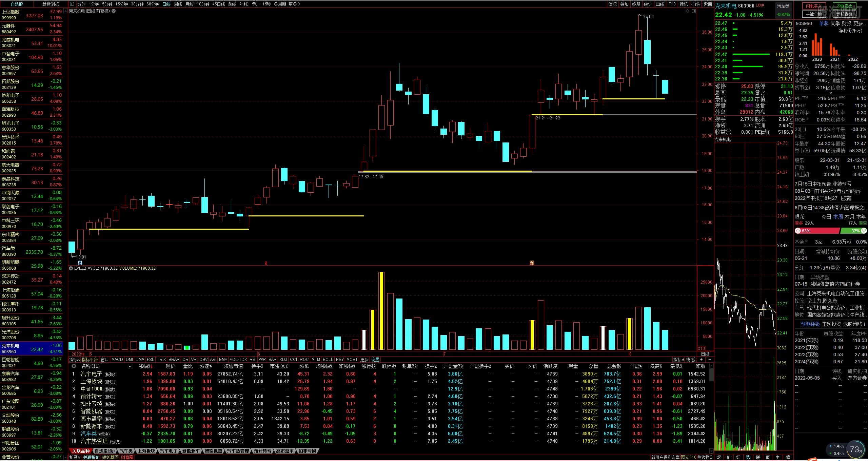Expand 侧边栏 sidebar chevron

(x=706, y=457)
